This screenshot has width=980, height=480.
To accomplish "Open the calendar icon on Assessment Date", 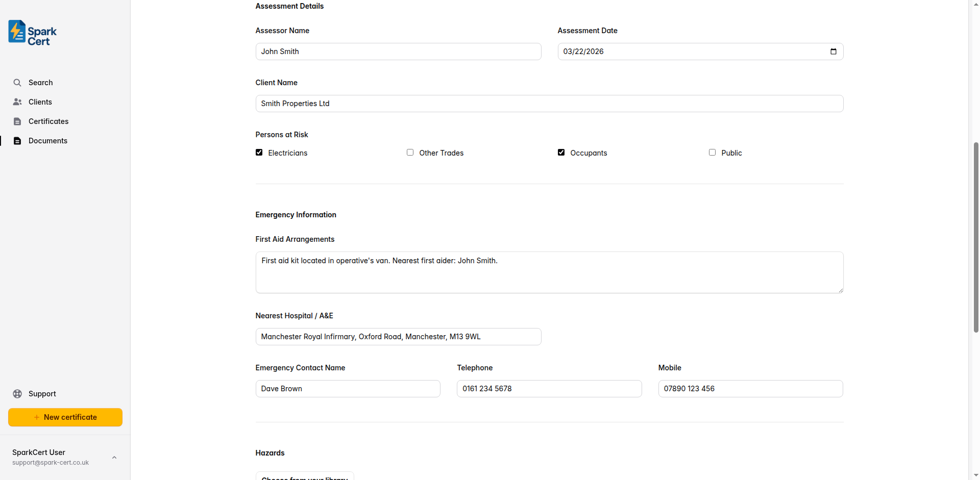I will point(833,51).
